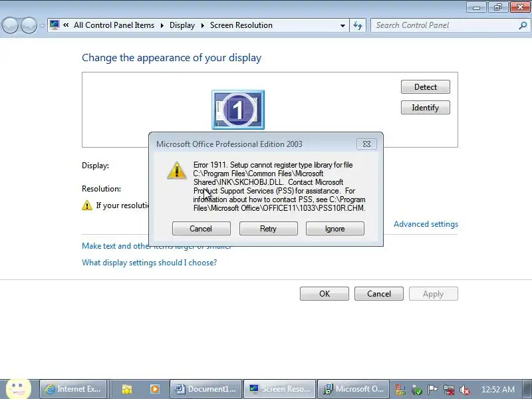Open Windows Explorer from taskbar
532x399 pixels.
127,389
